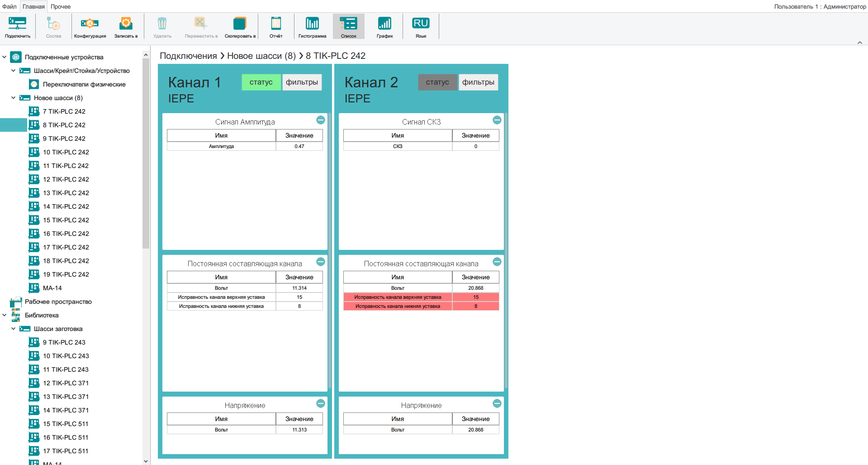Click Подключения in the breadcrumb
The height and width of the screenshot is (465, 868).
pyautogui.click(x=188, y=56)
